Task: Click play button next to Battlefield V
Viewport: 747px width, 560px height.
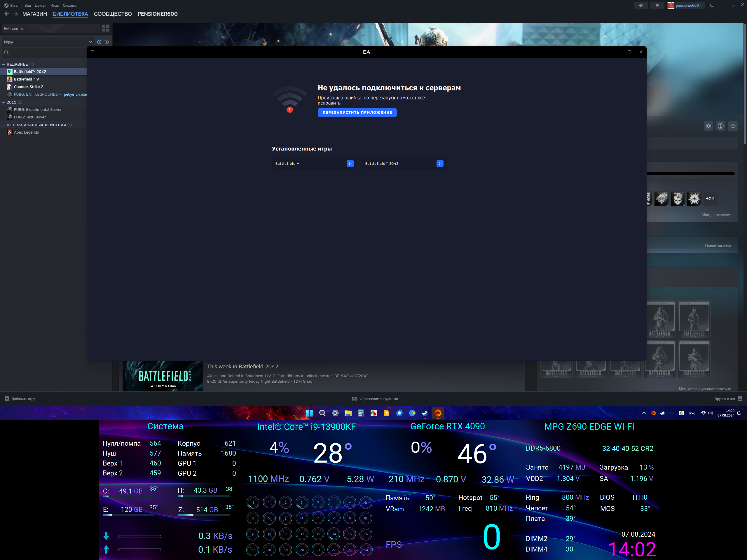Action: pyautogui.click(x=350, y=164)
